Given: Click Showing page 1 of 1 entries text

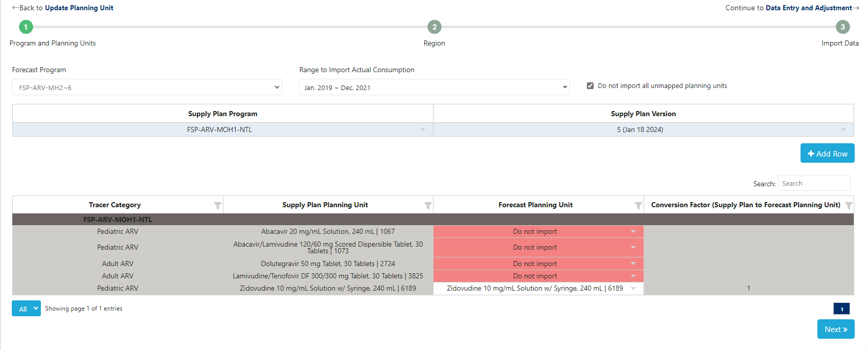Looking at the screenshot, I should point(84,309).
